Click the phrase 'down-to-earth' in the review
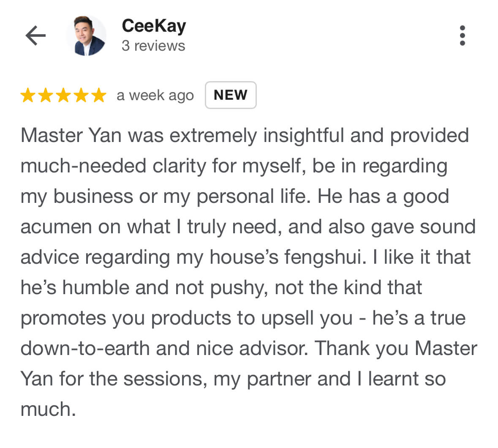Viewport: 498px width, 448px height. tap(85, 349)
